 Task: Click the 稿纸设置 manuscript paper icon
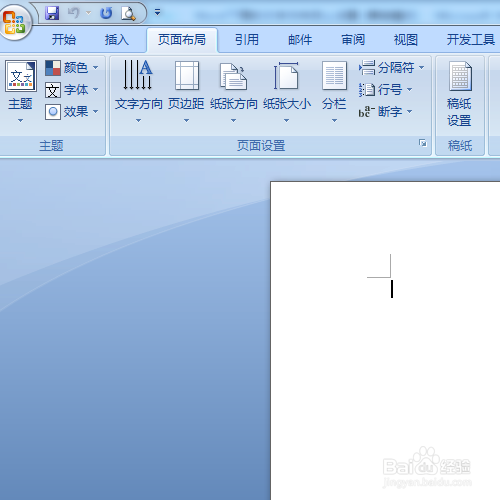tap(460, 76)
